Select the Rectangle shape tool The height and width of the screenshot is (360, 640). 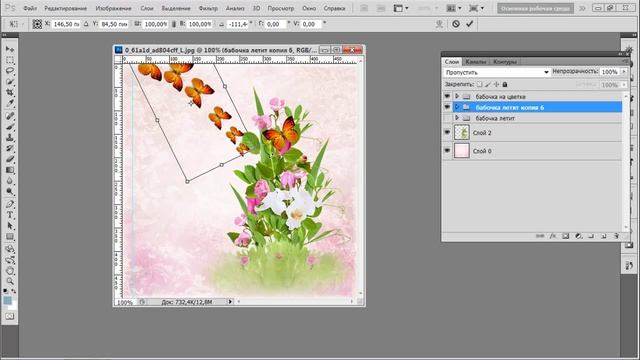tap(10, 237)
